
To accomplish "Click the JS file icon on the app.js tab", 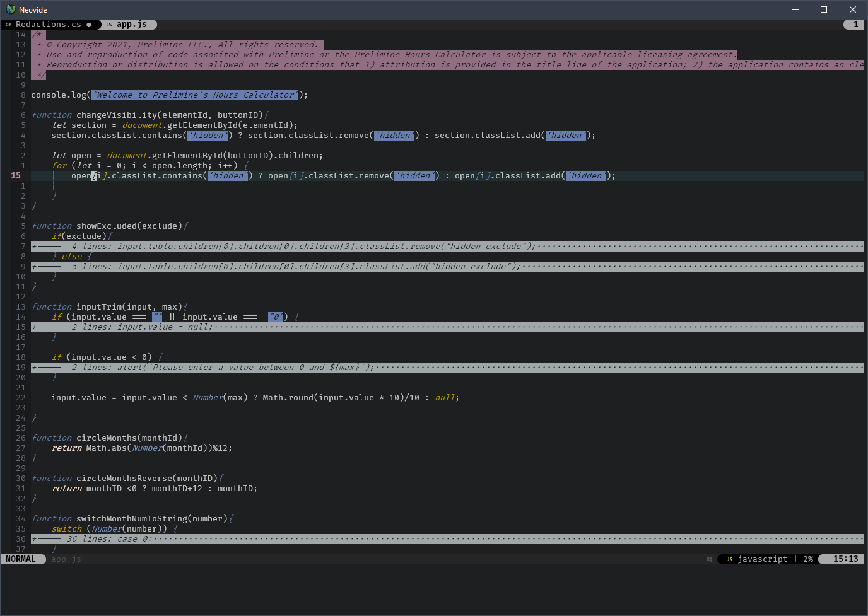I will 109,25.
